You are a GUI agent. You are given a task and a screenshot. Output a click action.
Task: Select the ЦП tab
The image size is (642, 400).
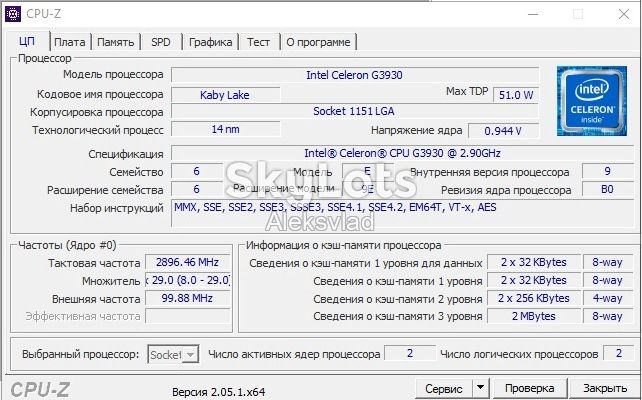[x=27, y=41]
